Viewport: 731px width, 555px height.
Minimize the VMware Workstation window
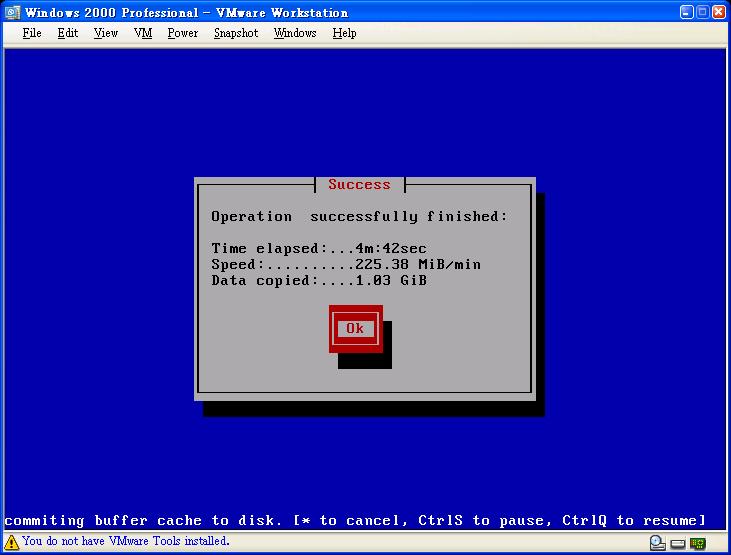(x=686, y=12)
